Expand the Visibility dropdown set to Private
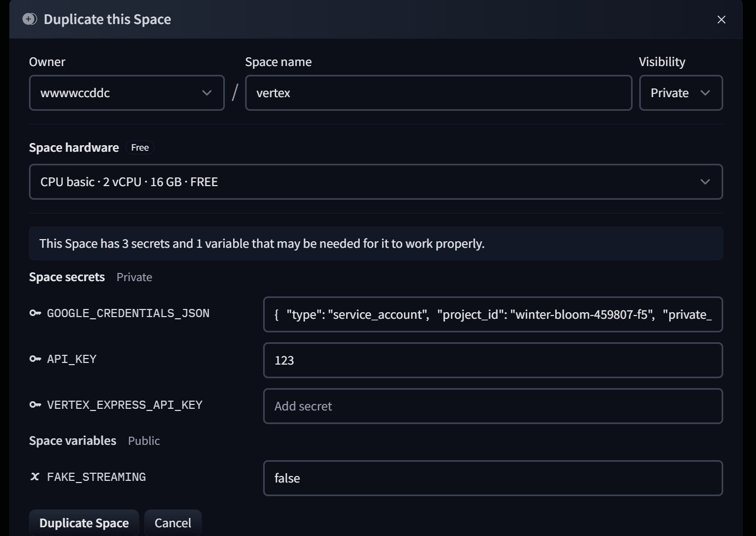 pyautogui.click(x=680, y=93)
